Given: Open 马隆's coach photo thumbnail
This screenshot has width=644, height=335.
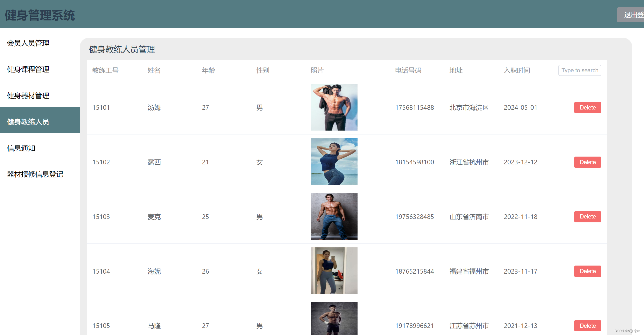Looking at the screenshot, I should 334,319.
